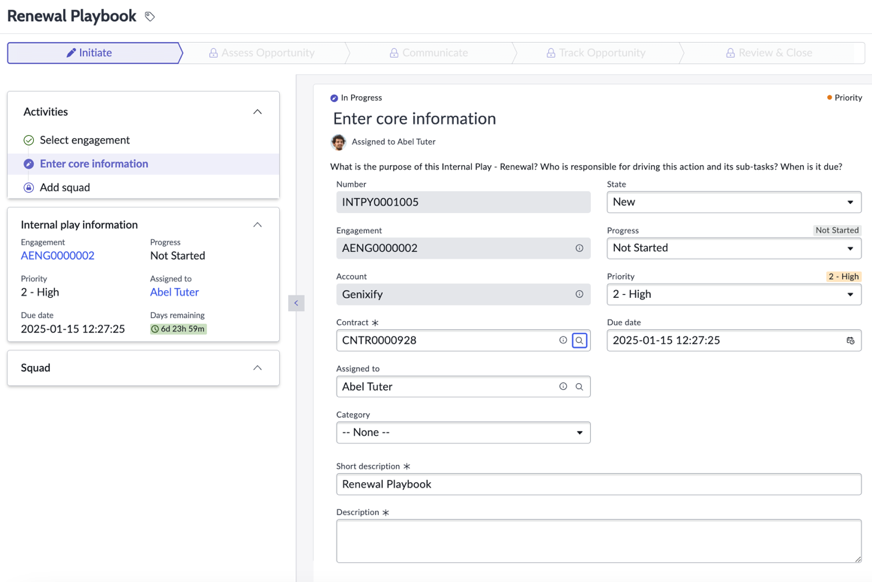This screenshot has width=872, height=582.
Task: Click the lock icon for Add squad
Action: 28,187
